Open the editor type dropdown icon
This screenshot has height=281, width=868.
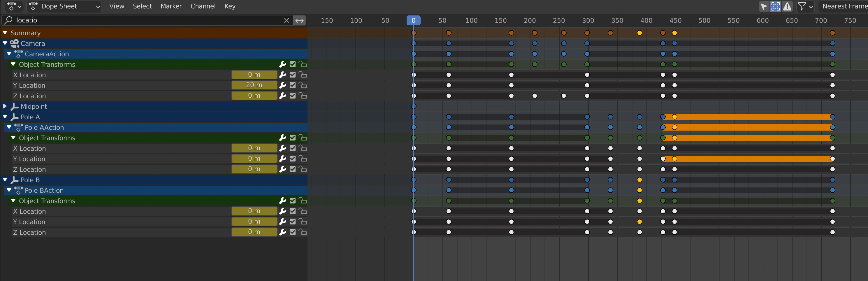click(14, 6)
